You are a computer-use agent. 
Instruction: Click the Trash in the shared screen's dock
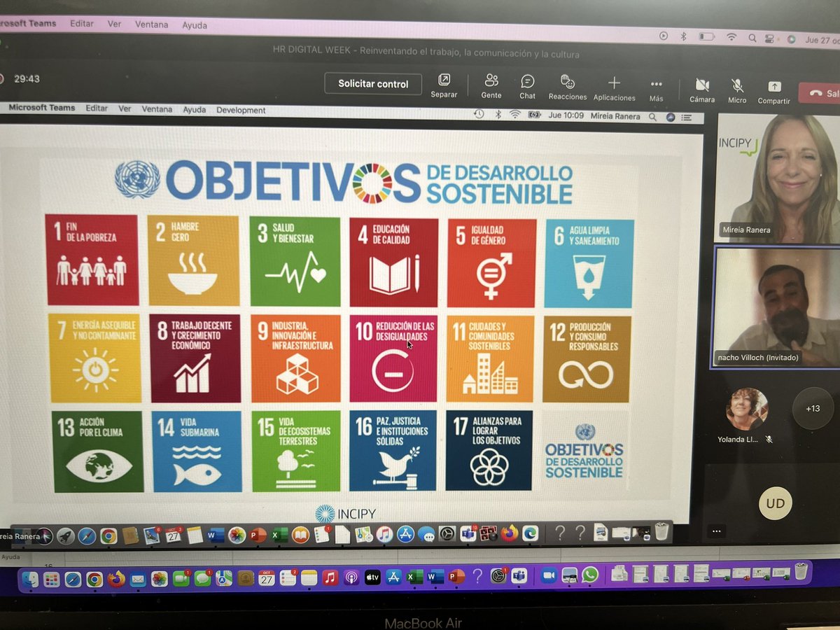661,531
